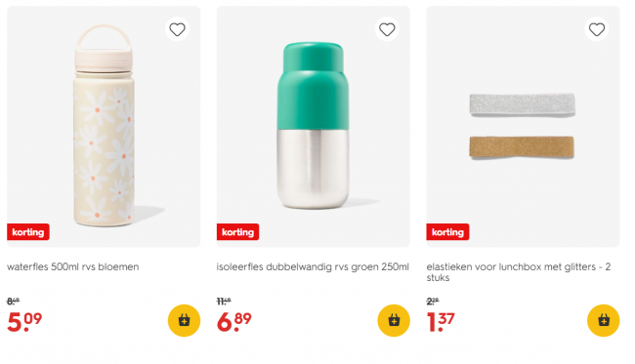Viewport: 635px width, 364px height.
Task: Open 'isoleerfles dubbelwandig rvs groen 250ml' link
Action: tap(313, 267)
